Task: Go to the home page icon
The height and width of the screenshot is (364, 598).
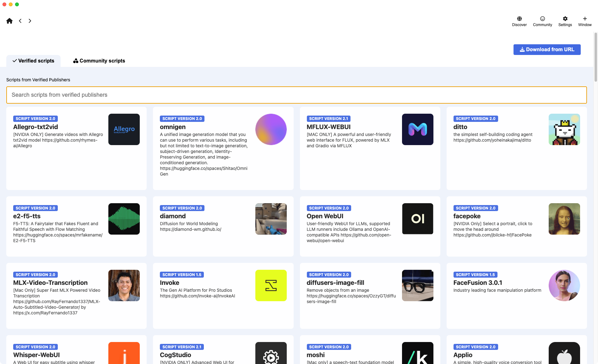Action: [9, 21]
